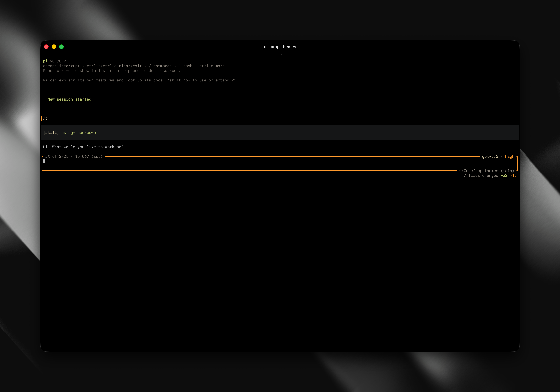560x392 pixels.
Task: Click the 'ctrl+c/ctrl+d clear/exit' hint
Action: (x=114, y=66)
